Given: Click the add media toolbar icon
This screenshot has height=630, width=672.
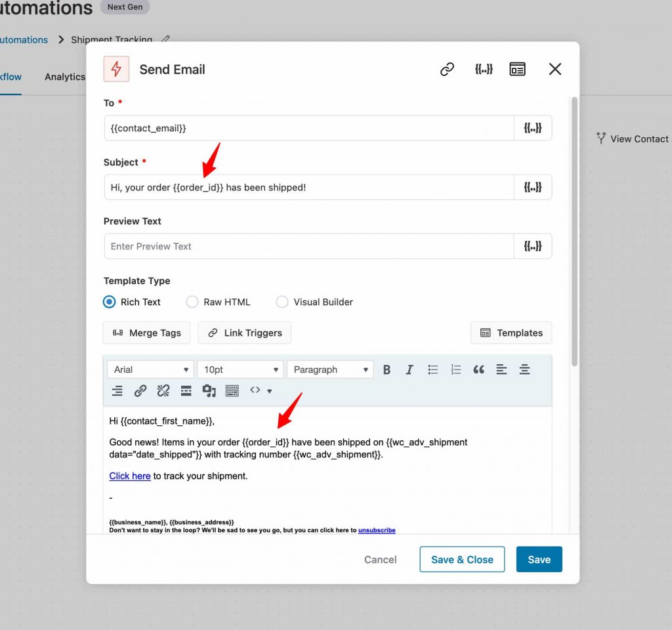Looking at the screenshot, I should [x=209, y=391].
